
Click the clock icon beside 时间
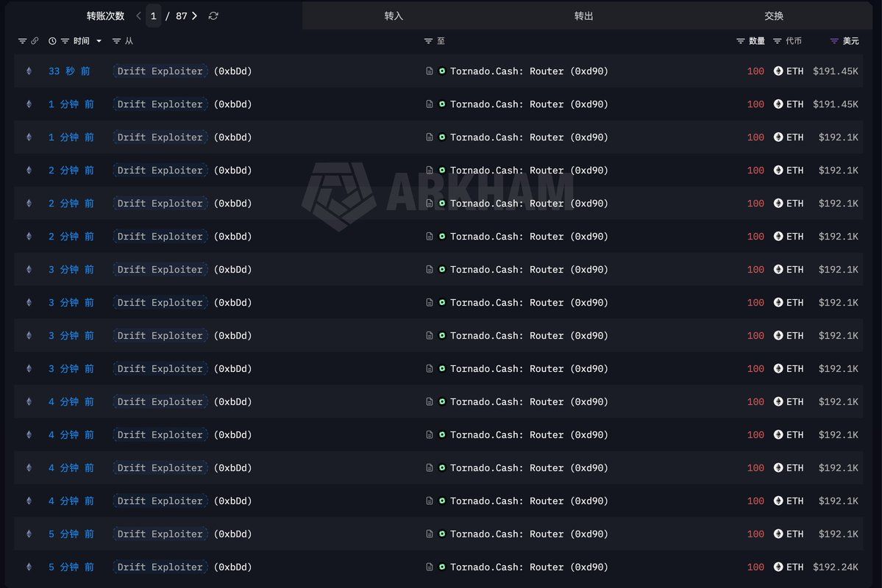point(52,41)
